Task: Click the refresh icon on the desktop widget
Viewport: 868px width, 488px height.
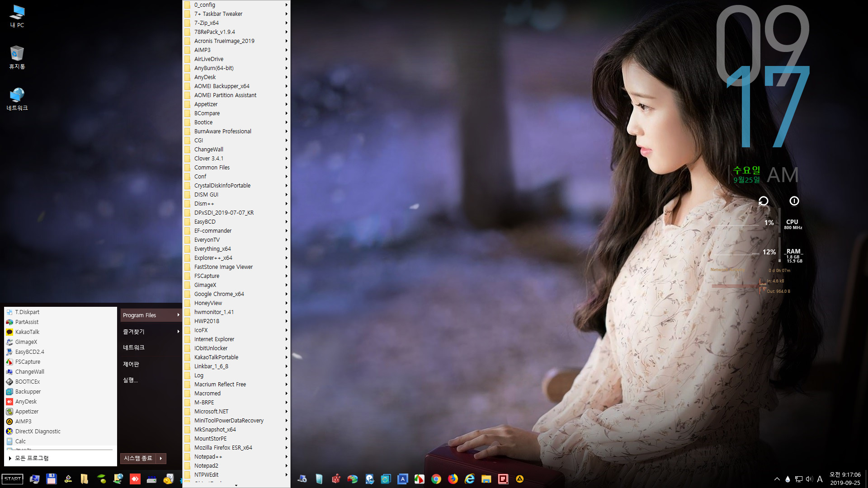Action: point(764,201)
